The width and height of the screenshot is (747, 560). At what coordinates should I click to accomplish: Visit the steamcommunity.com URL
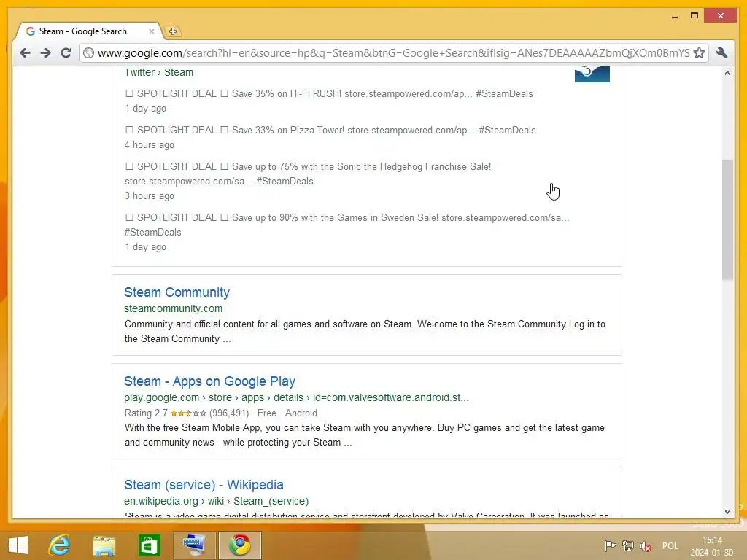(174, 308)
